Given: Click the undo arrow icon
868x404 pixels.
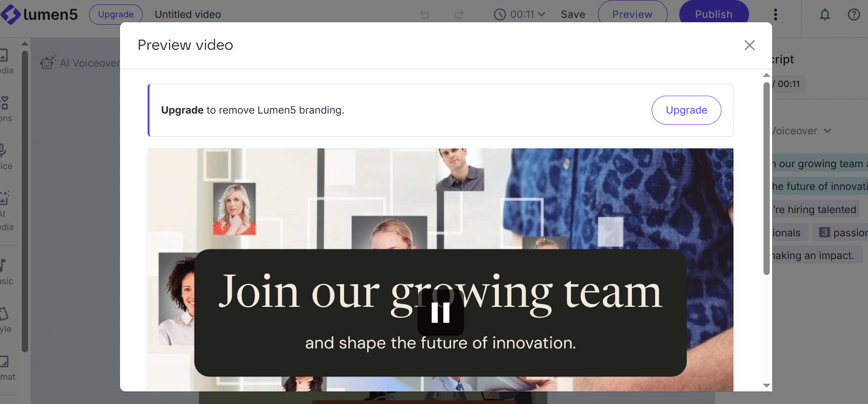Looking at the screenshot, I should 425,14.
